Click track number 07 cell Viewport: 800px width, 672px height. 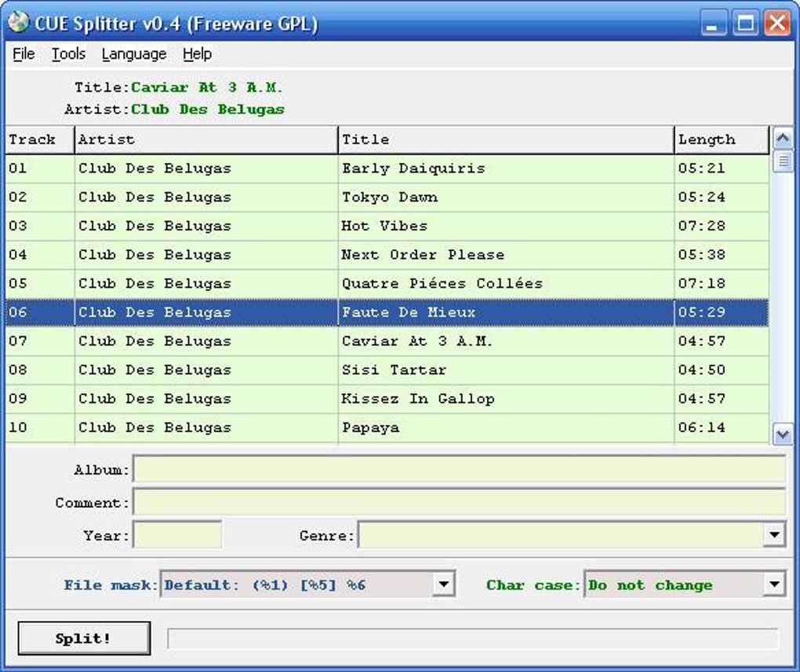[x=40, y=341]
